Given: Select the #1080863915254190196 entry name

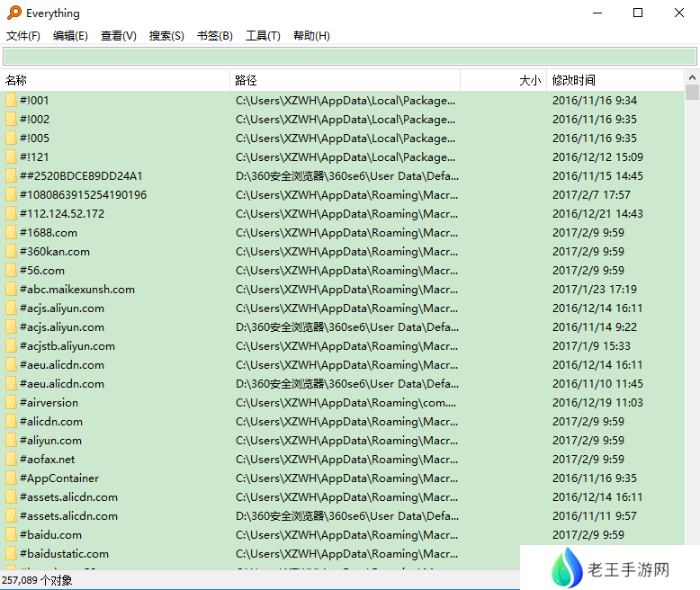Looking at the screenshot, I should (83, 195).
